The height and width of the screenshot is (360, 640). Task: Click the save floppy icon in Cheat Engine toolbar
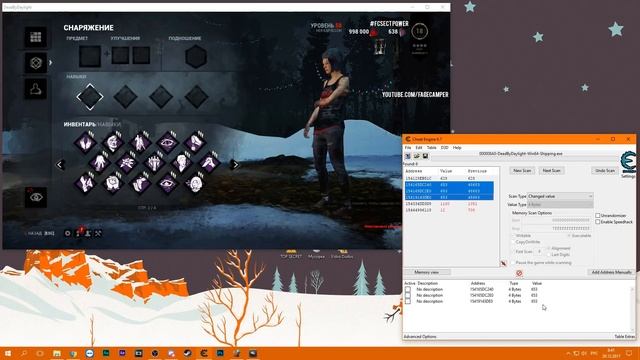[425, 156]
